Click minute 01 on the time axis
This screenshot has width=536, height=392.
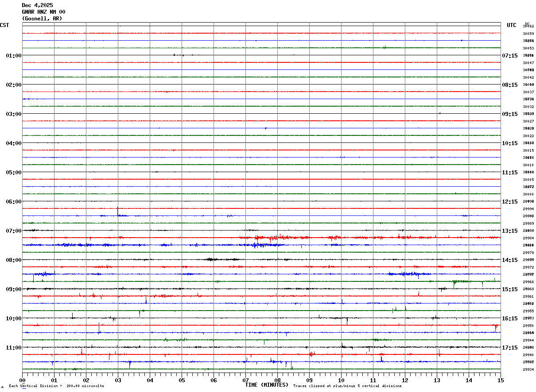tap(54, 380)
